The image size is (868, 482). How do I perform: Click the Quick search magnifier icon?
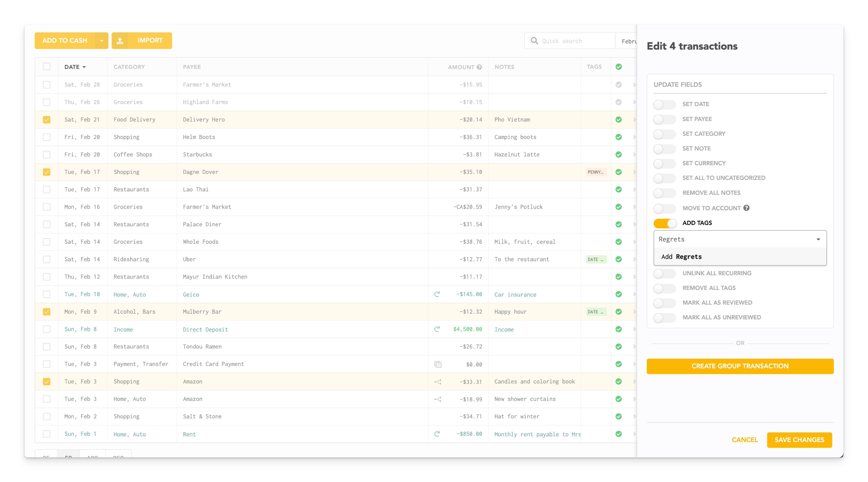coord(534,41)
